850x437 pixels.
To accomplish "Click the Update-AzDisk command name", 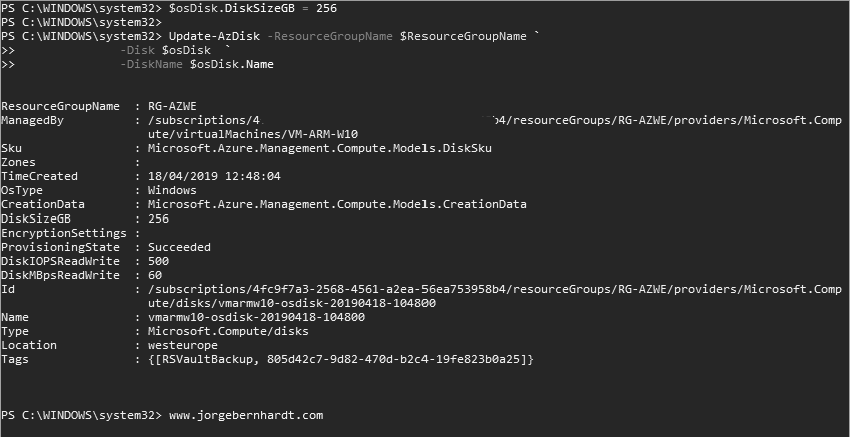I will click(201, 36).
